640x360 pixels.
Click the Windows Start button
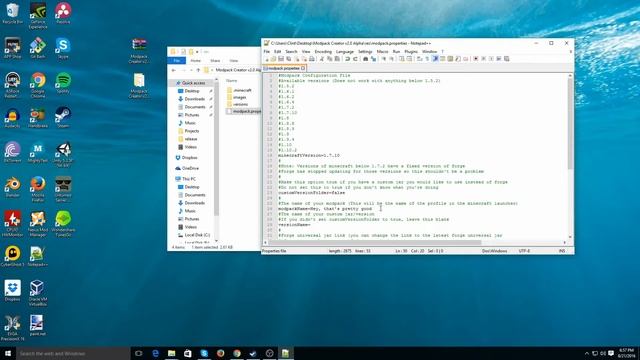[8, 353]
